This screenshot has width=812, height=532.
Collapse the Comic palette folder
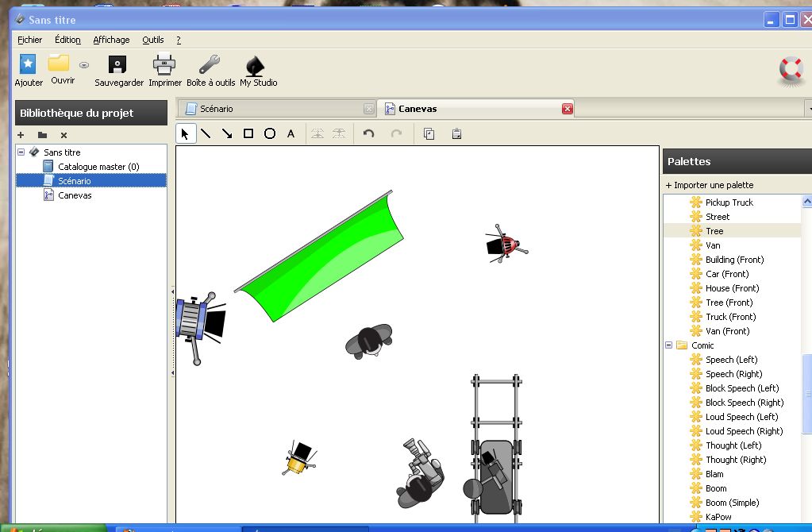668,345
